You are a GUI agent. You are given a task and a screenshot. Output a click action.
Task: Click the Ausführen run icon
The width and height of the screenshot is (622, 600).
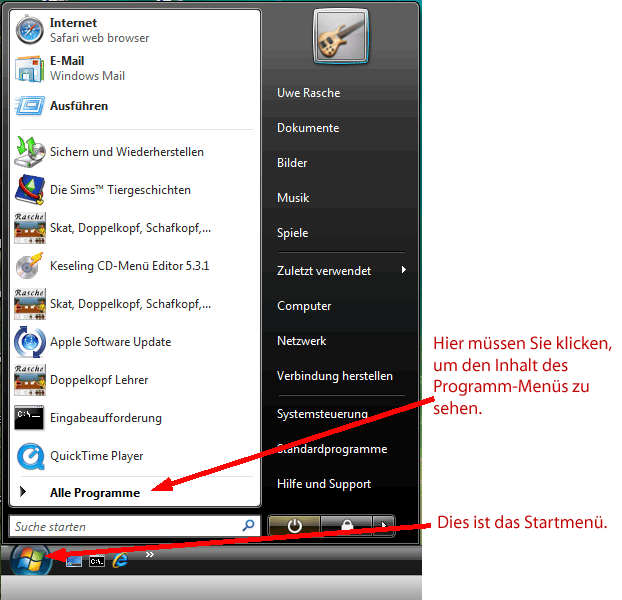[x=29, y=106]
